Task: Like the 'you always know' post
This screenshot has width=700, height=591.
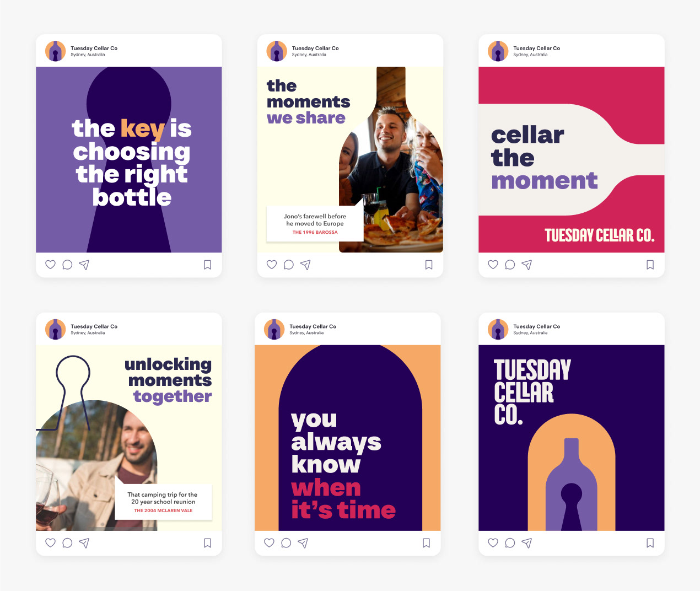Action: [269, 543]
